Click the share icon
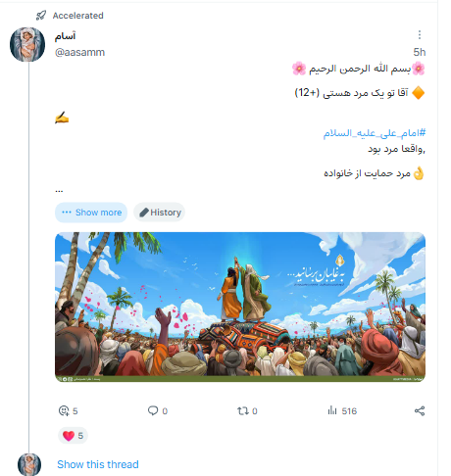This screenshot has height=476, width=451. (x=420, y=410)
